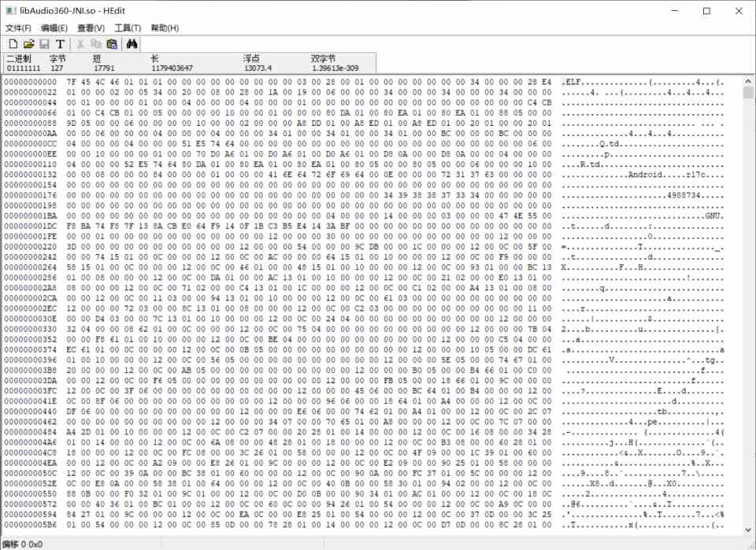Click the .ELF text in ASCII column
Image resolution: width=756 pixels, height=550 pixels.
[573, 82]
